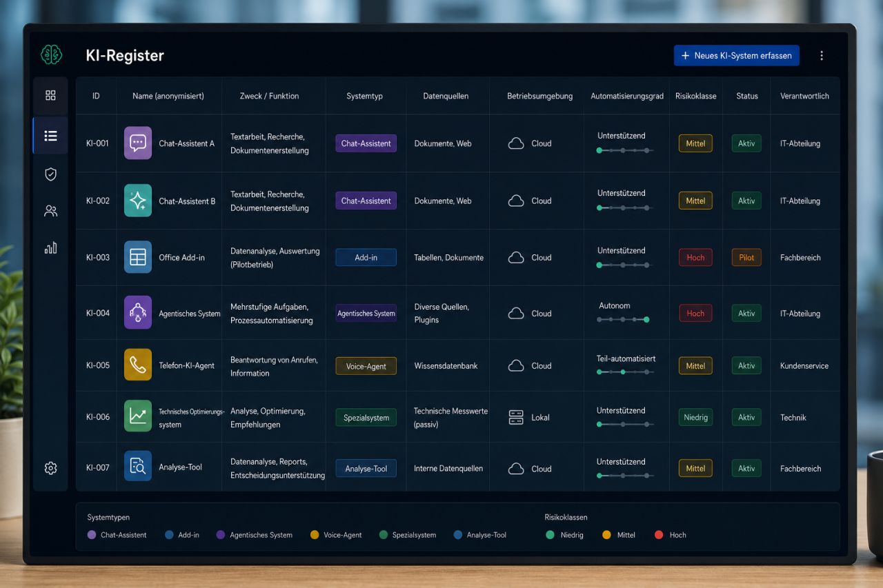Click the ID cell KI-002

coord(98,201)
